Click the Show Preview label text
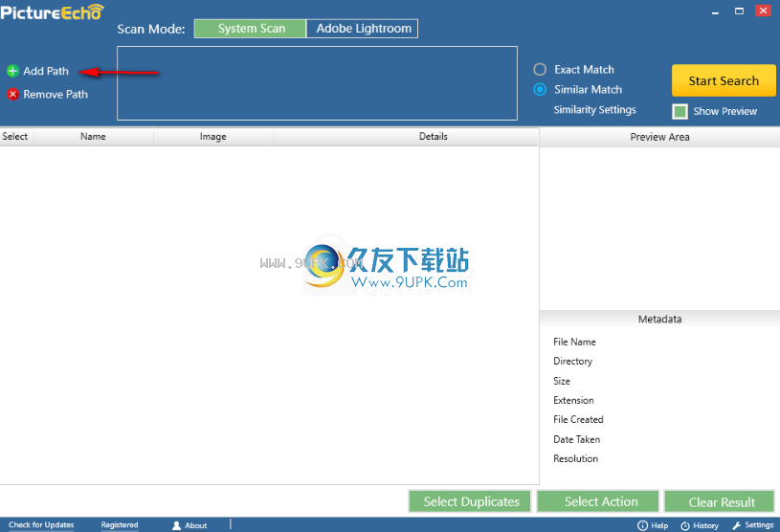Viewport: 780px width, 532px height. pos(725,111)
